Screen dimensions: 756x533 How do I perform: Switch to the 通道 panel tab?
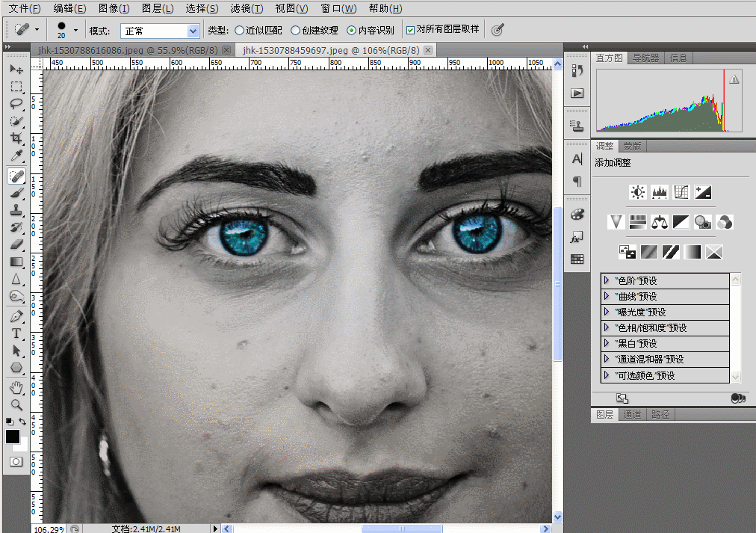pyautogui.click(x=632, y=414)
